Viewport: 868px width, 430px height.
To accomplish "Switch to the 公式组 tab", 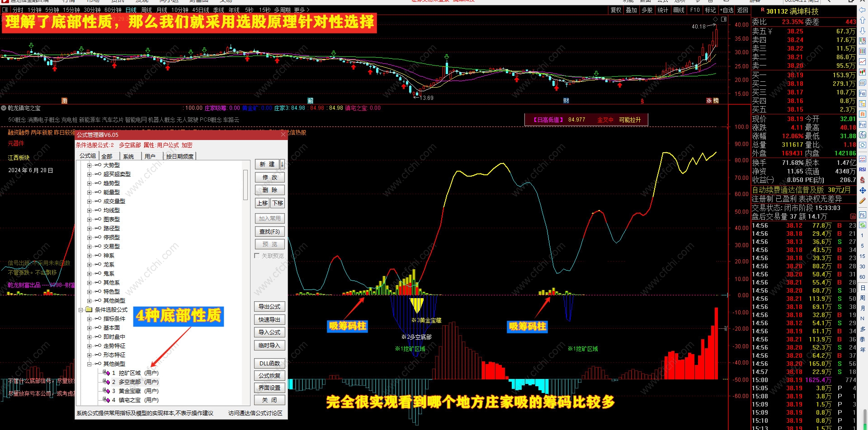I will coord(88,156).
